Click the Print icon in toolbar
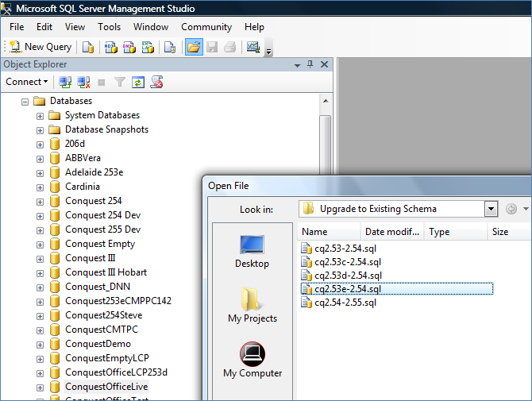 click(230, 47)
